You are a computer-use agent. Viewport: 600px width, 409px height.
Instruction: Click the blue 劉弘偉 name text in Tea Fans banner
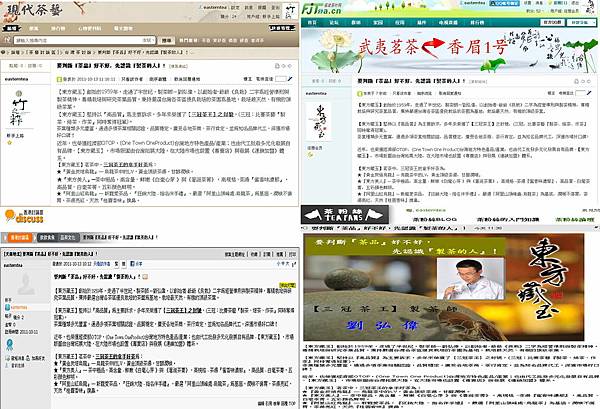point(385,326)
